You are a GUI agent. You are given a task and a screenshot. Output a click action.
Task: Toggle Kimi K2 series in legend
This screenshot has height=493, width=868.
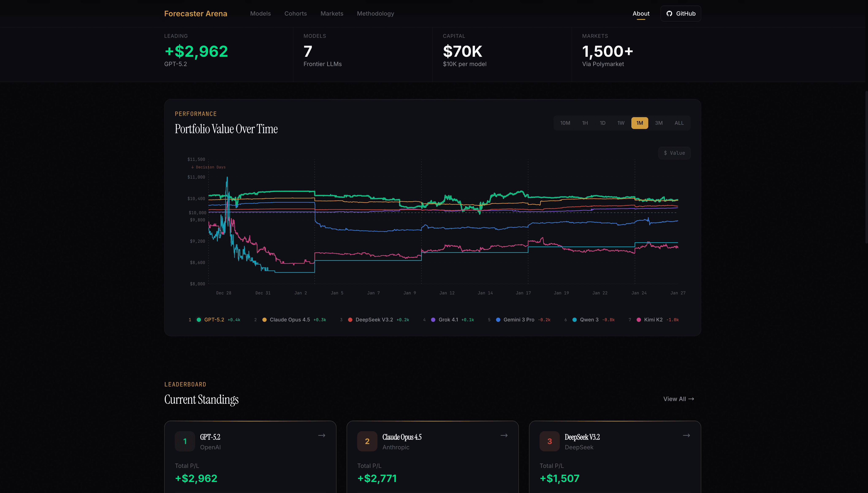[653, 320]
